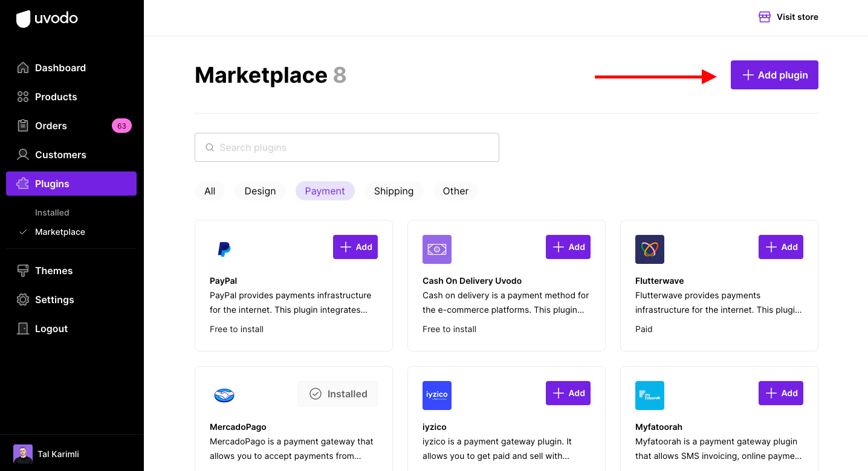The image size is (868, 471).
Task: Click the MercadoPago handshake logo
Action: 224,396
